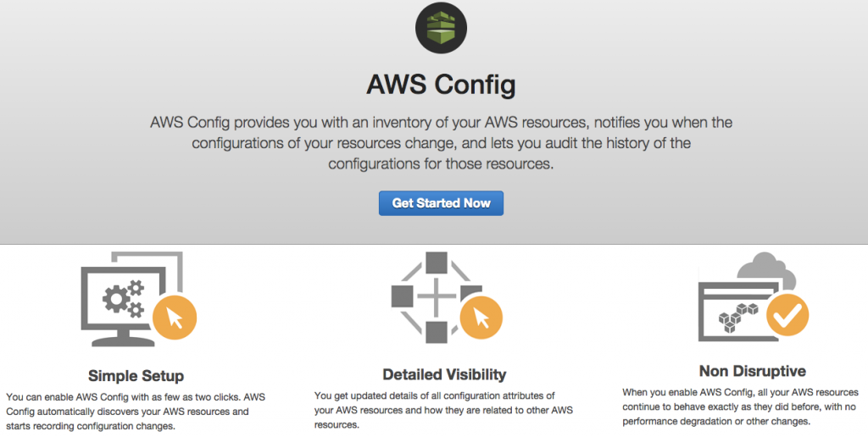Click the orange cursor badge on Simple Setup
The height and width of the screenshot is (437, 868).
tap(175, 318)
